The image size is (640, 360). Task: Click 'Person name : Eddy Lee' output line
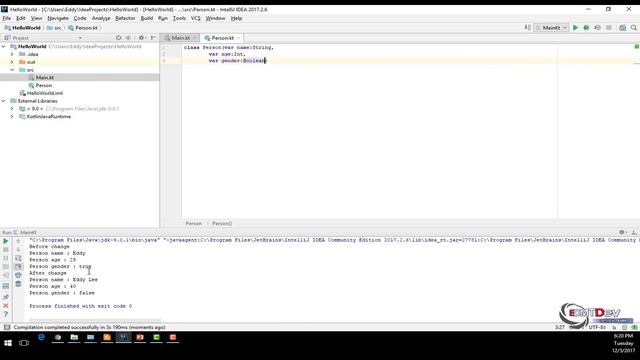point(63,280)
